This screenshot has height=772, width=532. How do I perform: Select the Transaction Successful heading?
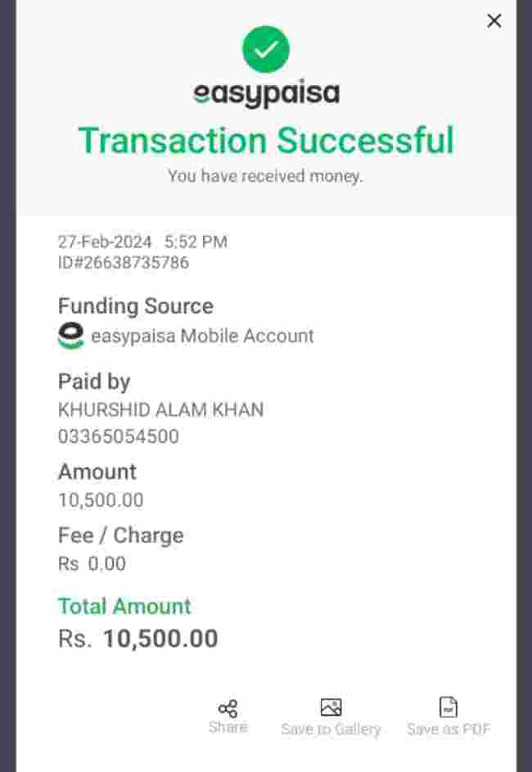[x=266, y=140]
